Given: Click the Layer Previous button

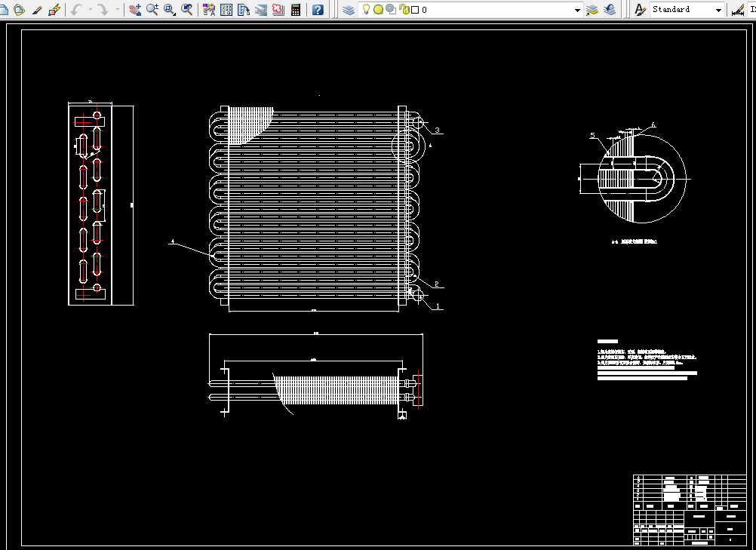Looking at the screenshot, I should point(610,9).
